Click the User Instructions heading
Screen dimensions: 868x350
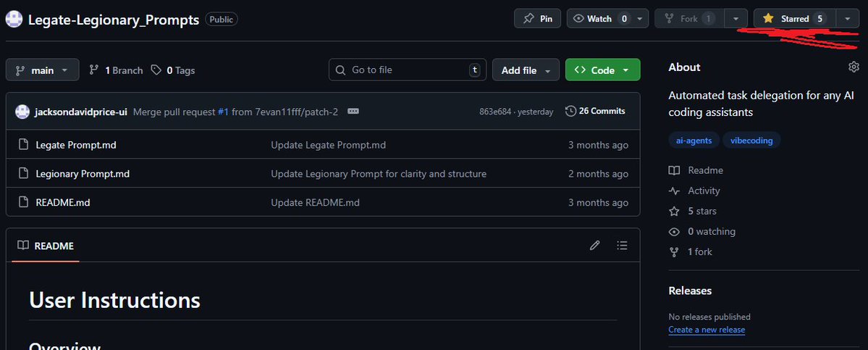(114, 300)
